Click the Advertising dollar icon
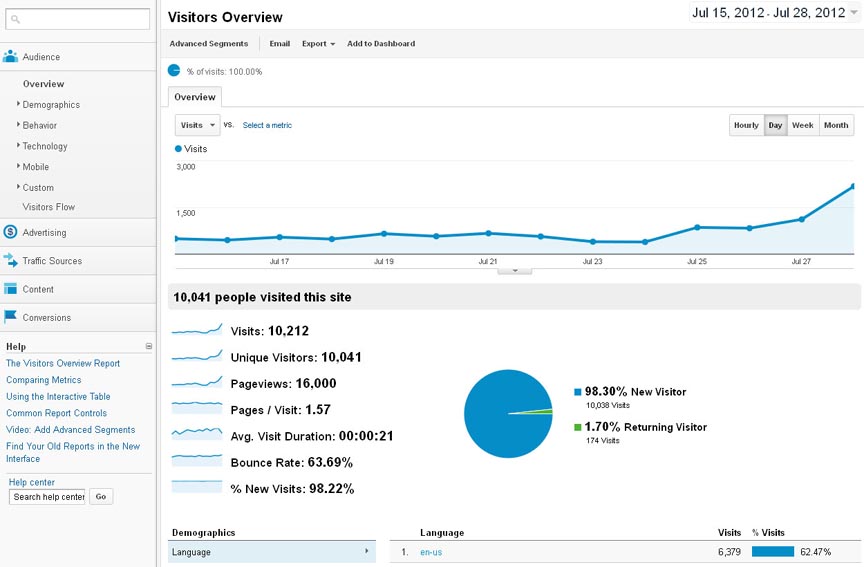This screenshot has width=864, height=567. [10, 232]
